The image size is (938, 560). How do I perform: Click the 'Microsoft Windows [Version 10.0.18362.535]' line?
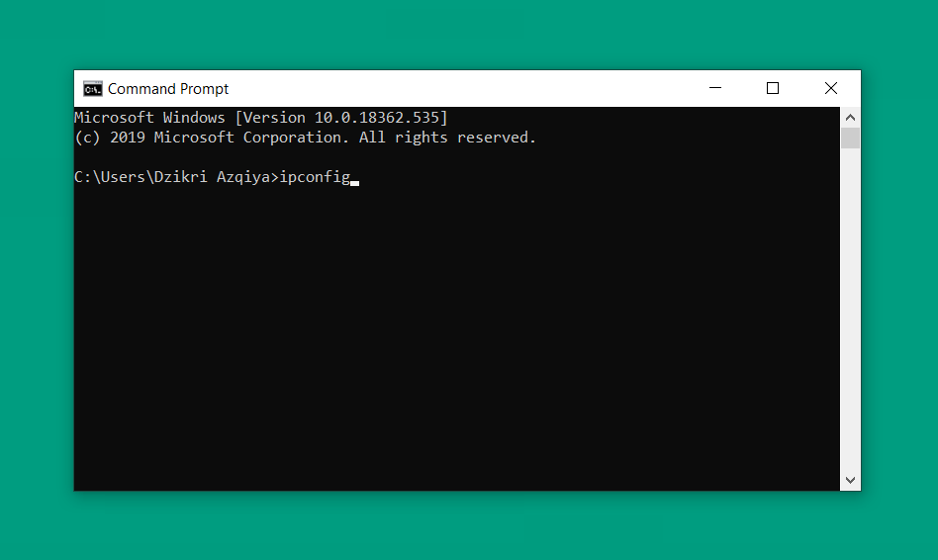pos(261,118)
